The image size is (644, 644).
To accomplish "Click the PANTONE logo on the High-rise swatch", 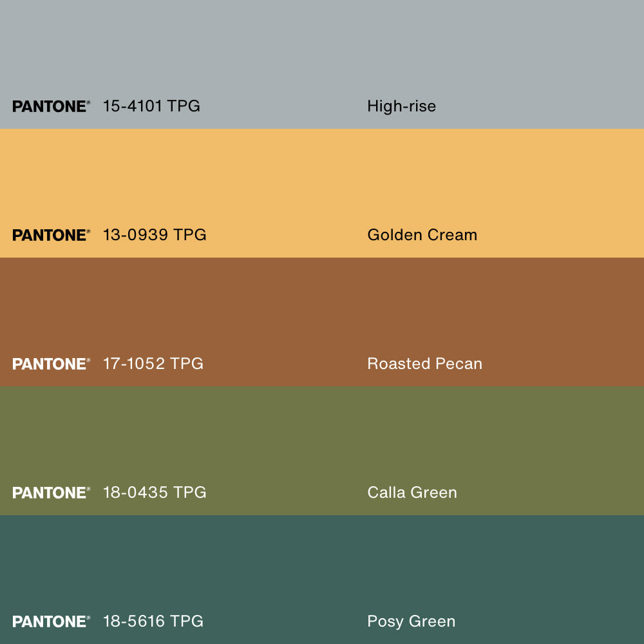I will pyautogui.click(x=51, y=106).
